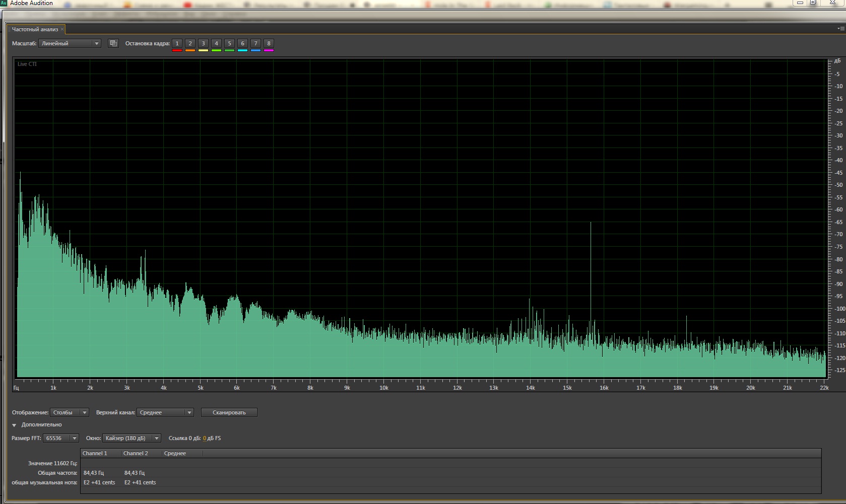The image size is (846, 504).
Task: Click the copy-all-graph-data icon next to Масштаб
Action: click(113, 43)
